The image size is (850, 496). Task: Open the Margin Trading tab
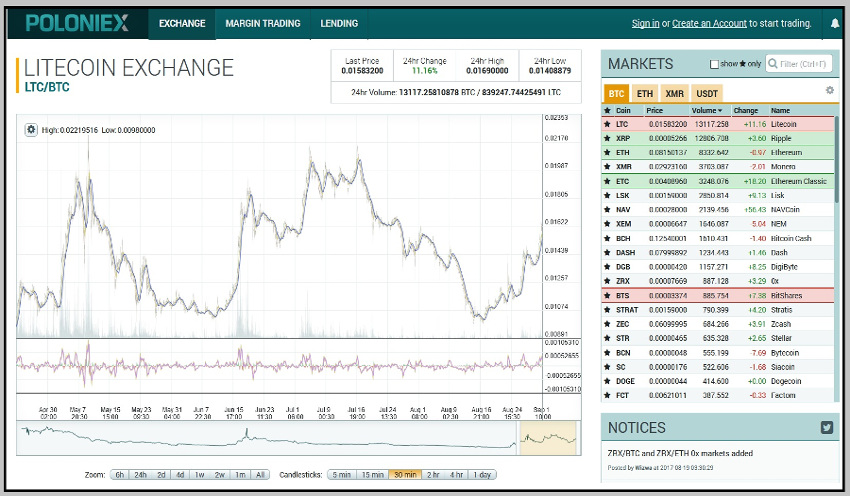coord(263,23)
